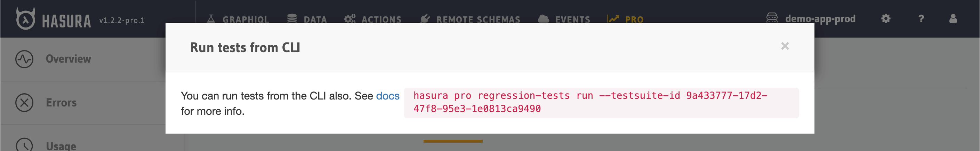Close the Run tests from CLI dialog
The height and width of the screenshot is (151, 980).
(785, 46)
